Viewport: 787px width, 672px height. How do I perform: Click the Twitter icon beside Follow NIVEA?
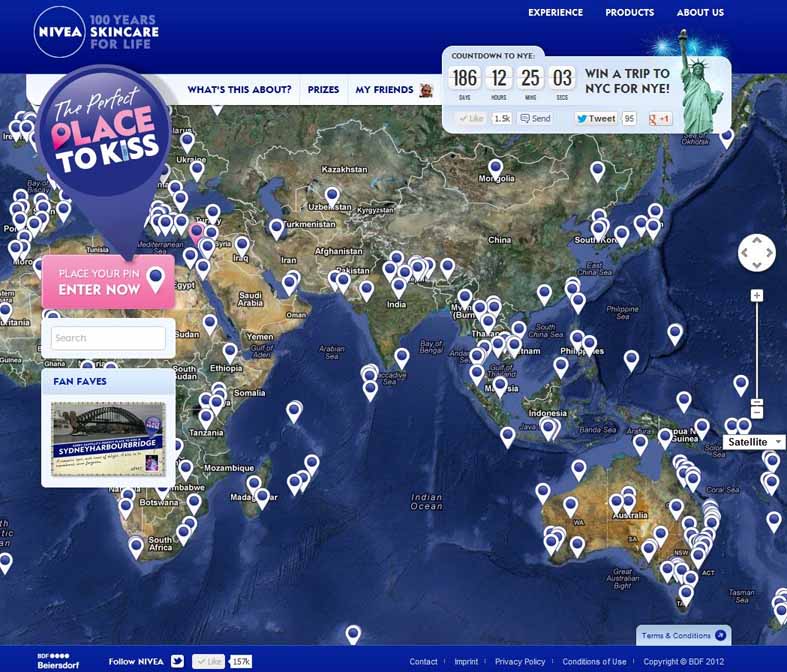click(177, 661)
